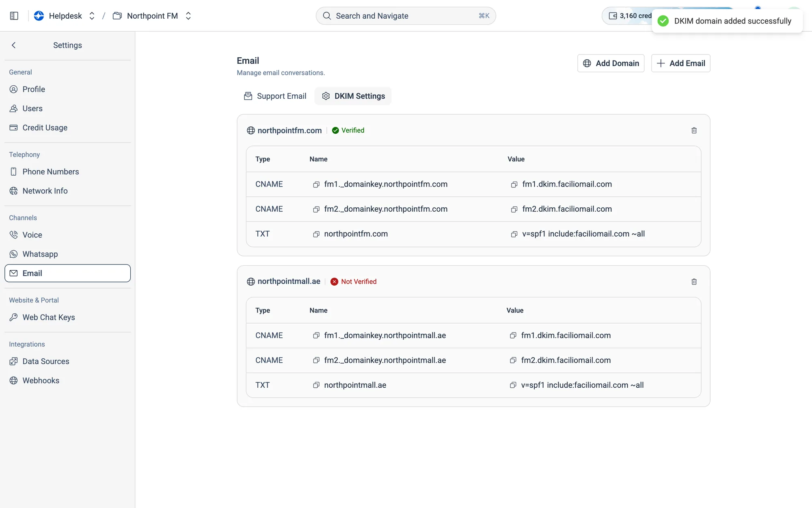812x508 pixels.
Task: Go back using Settings back arrow
Action: click(14, 45)
